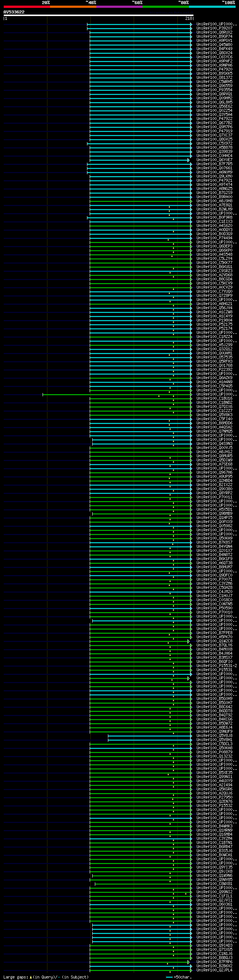Click the cyan ~100% identity legend segment
This screenshot has width=239, height=980.
[x=212, y=7]
